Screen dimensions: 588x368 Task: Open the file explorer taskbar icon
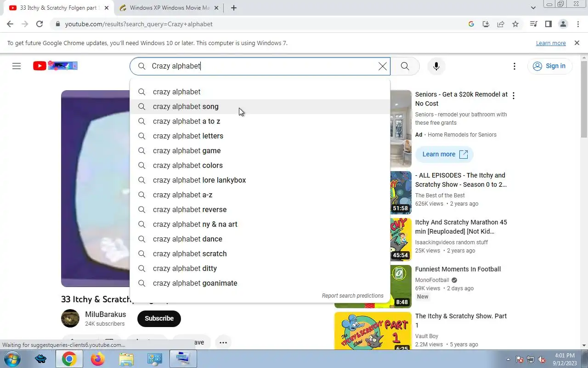pyautogui.click(x=126, y=359)
